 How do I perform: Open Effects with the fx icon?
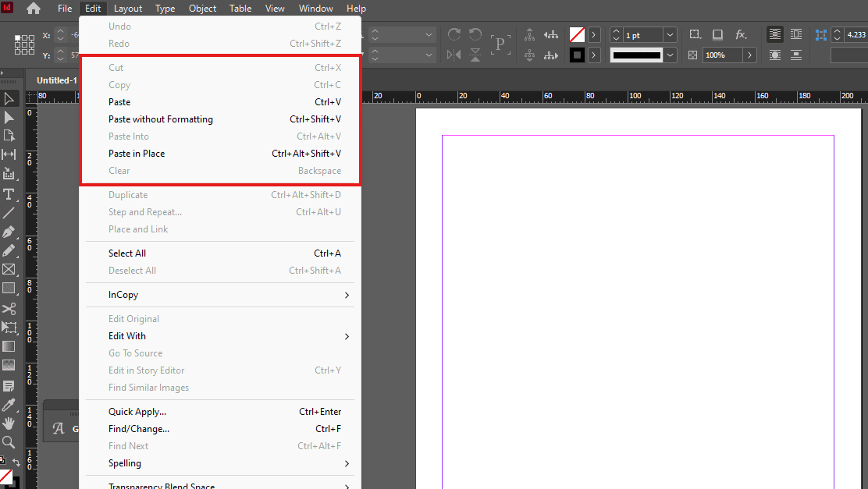[741, 34]
